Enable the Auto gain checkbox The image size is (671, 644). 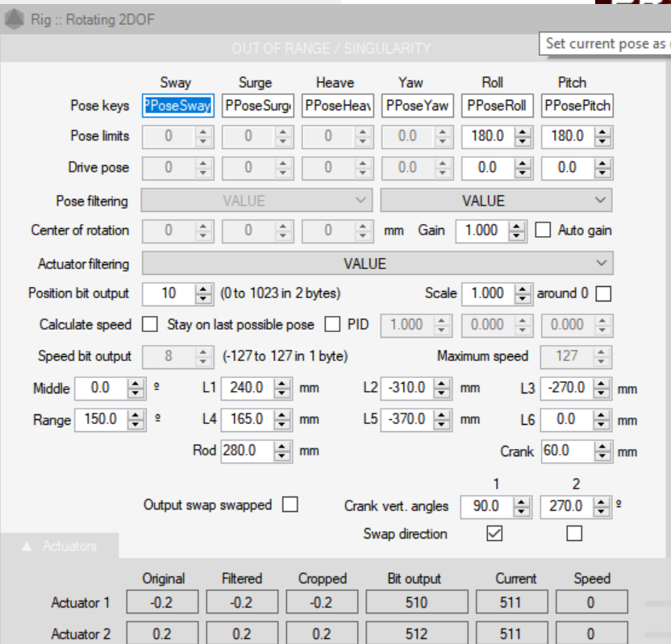(544, 231)
